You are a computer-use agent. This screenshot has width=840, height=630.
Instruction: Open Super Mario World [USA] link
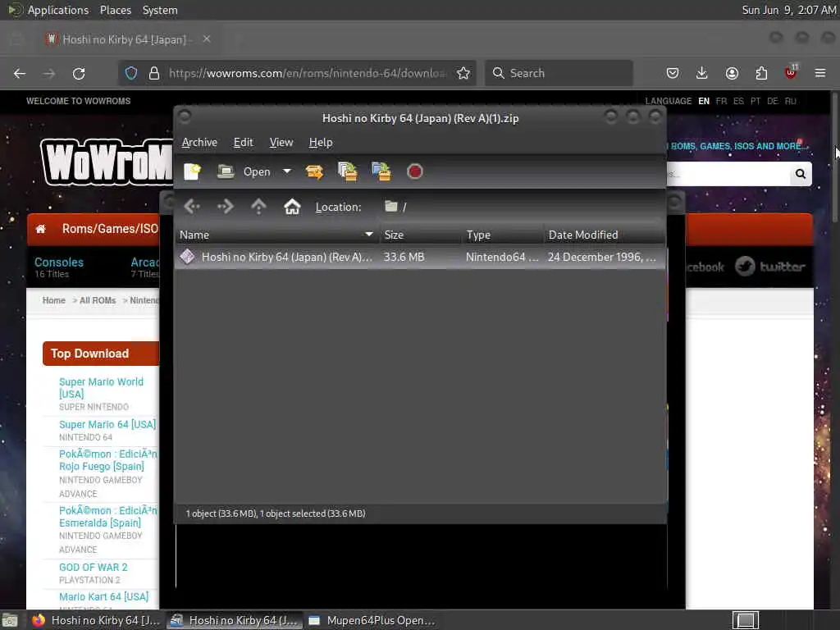101,388
